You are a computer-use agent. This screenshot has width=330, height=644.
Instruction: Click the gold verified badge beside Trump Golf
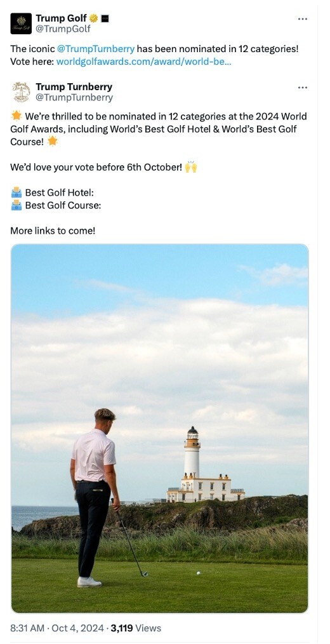coord(93,18)
